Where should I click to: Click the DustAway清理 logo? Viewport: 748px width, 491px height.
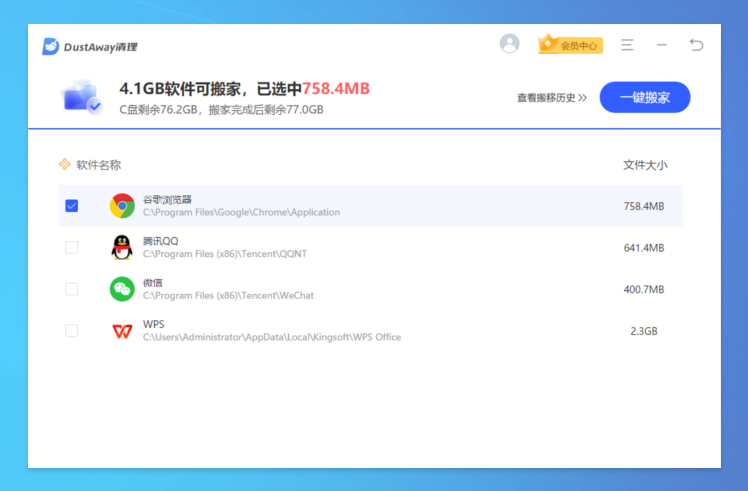[90, 47]
